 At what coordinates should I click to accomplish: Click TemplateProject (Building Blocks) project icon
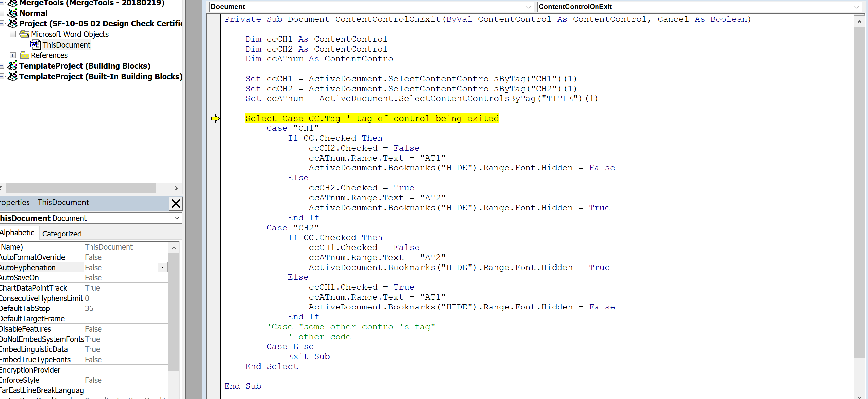(13, 66)
